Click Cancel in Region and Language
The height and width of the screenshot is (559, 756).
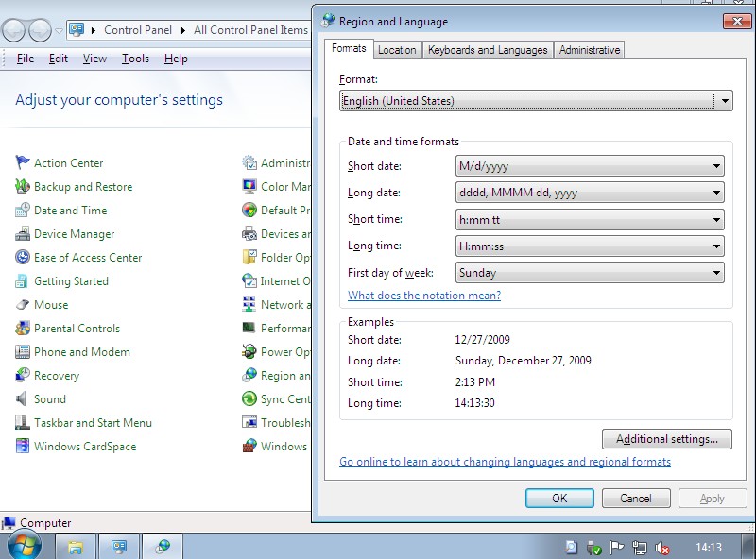(x=636, y=499)
